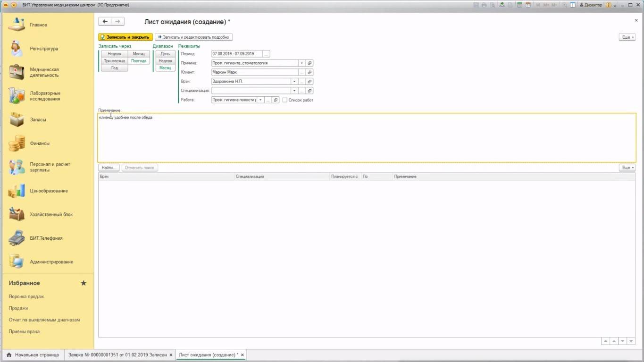
Task: Open the calendar icon in title bar
Action: [x=528, y=5]
